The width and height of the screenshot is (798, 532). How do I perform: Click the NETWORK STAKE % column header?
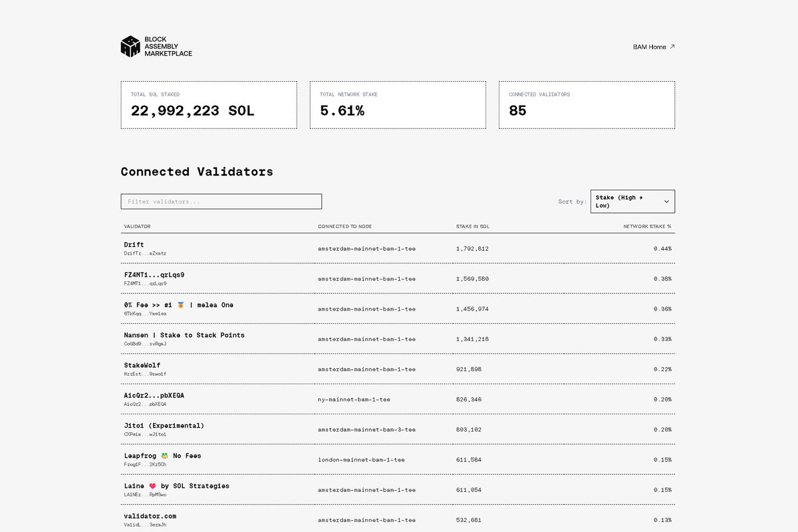647,227
